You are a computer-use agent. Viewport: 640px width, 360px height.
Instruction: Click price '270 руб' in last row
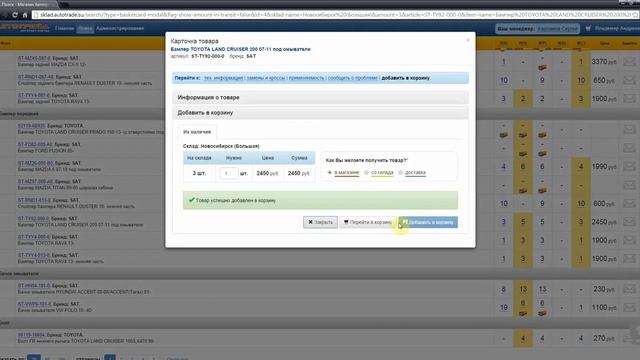(x=604, y=338)
